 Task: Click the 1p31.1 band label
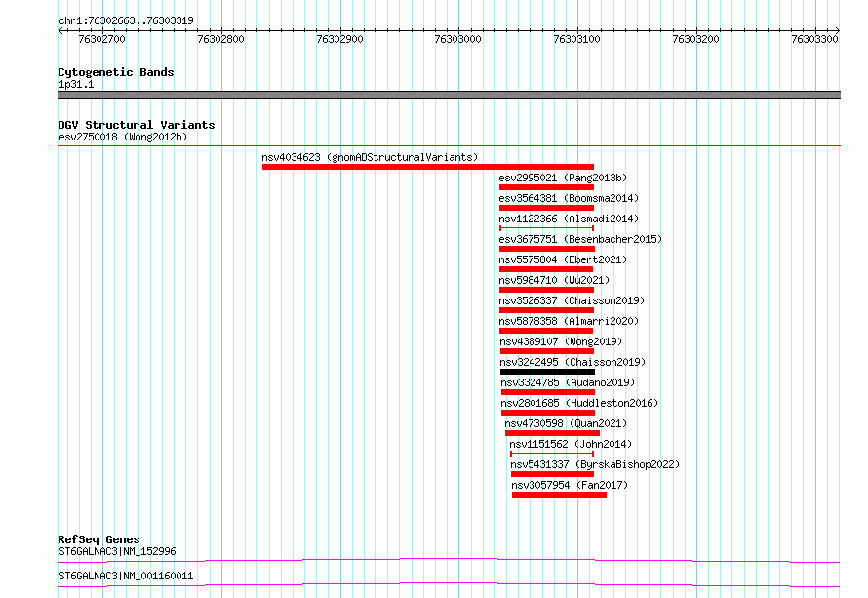tap(76, 84)
